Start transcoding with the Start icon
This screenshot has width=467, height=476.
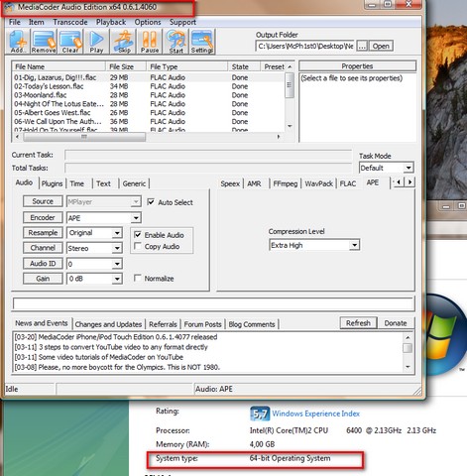pos(176,42)
